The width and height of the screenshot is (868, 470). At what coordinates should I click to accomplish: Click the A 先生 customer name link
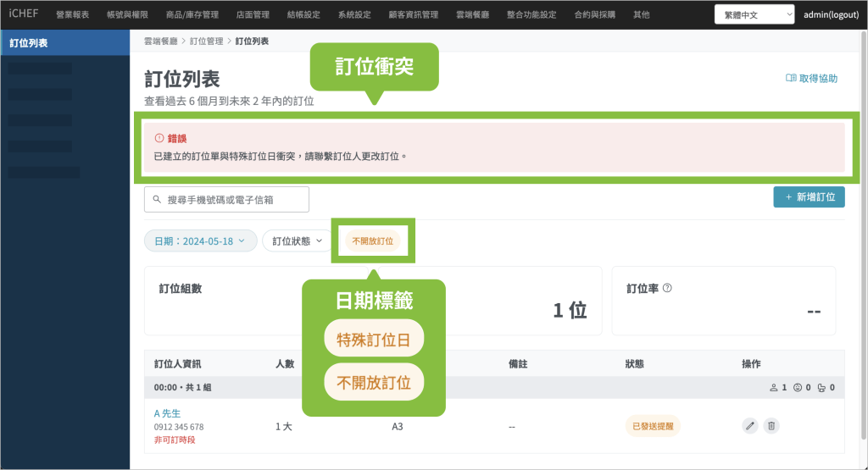(x=168, y=413)
